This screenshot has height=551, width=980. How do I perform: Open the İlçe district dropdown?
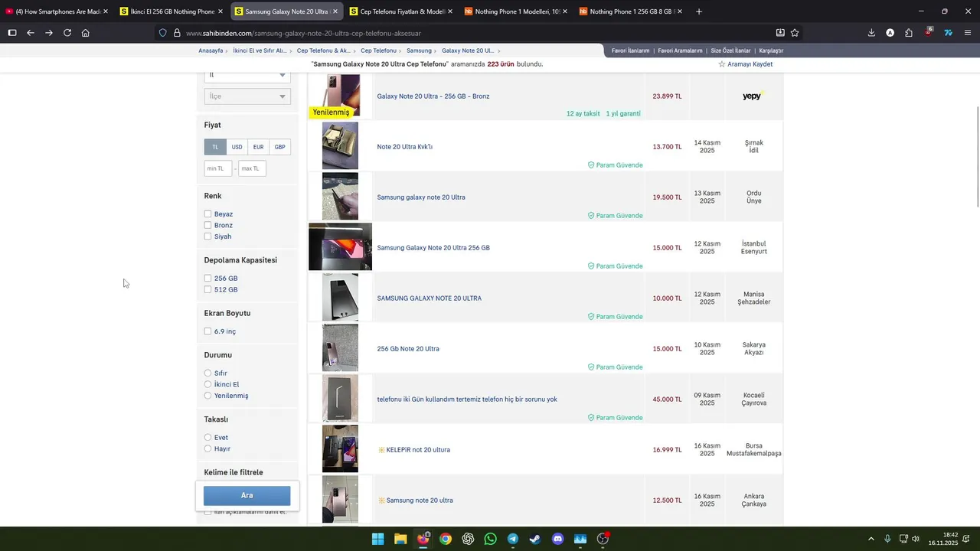click(x=247, y=96)
